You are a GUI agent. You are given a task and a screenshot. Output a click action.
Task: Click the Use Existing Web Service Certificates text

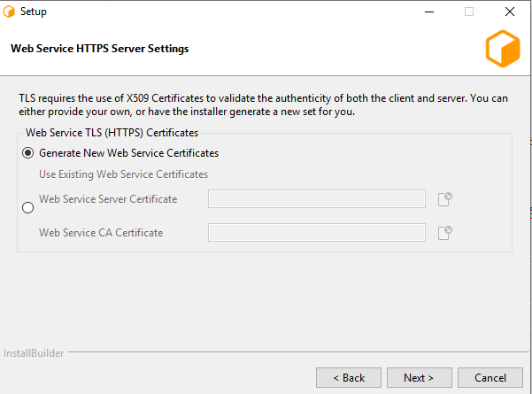click(123, 174)
